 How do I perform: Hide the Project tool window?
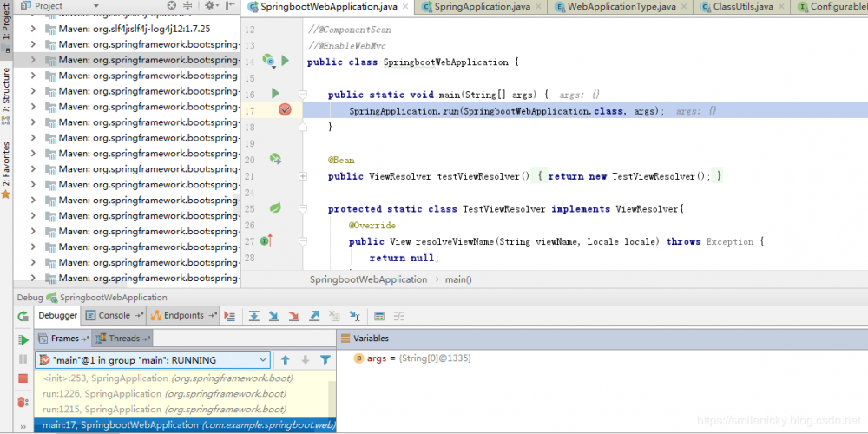[230, 5]
